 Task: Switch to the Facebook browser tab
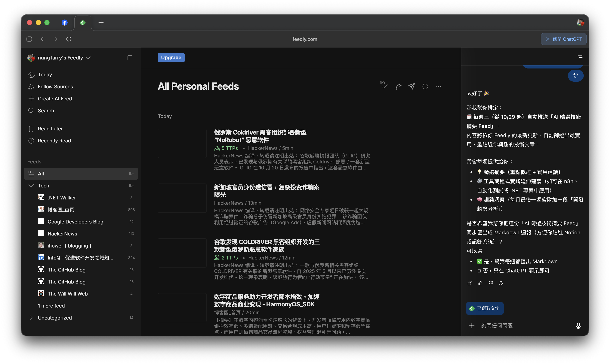[x=64, y=23]
